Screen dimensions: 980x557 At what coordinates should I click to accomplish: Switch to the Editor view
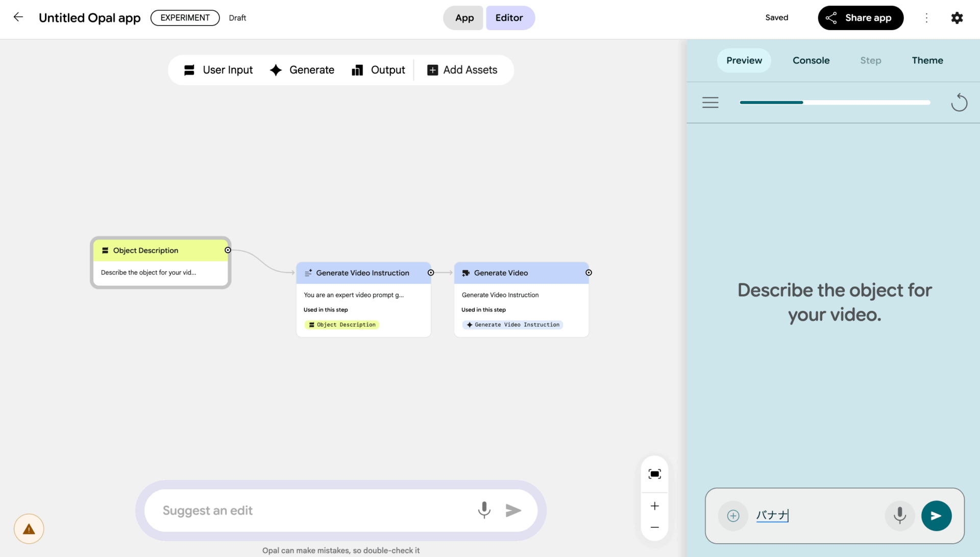tap(509, 18)
